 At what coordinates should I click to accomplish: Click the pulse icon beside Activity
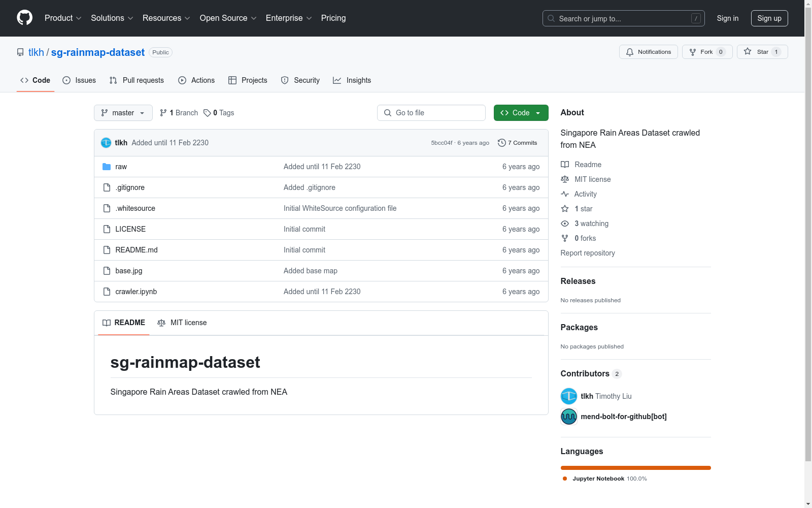pyautogui.click(x=565, y=194)
